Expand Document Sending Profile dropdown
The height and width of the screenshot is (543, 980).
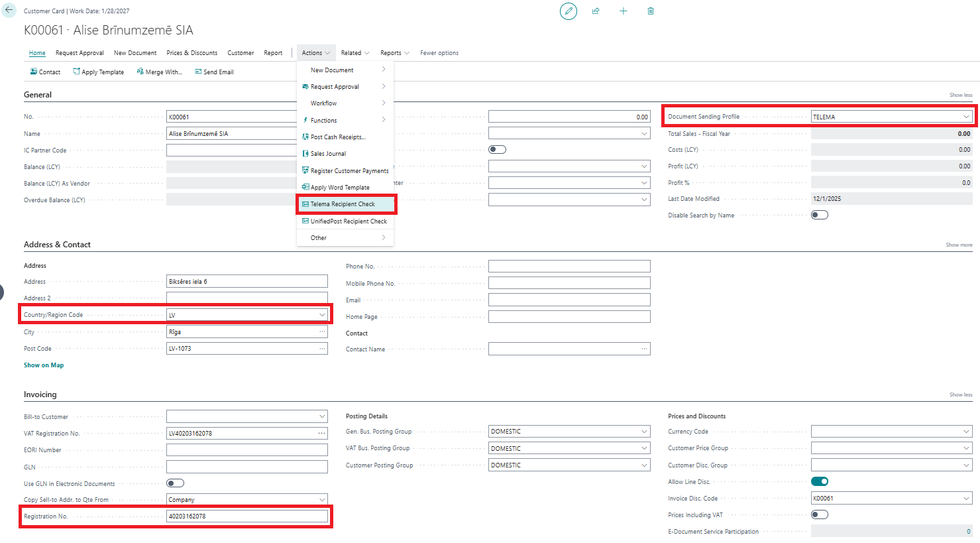pos(966,117)
